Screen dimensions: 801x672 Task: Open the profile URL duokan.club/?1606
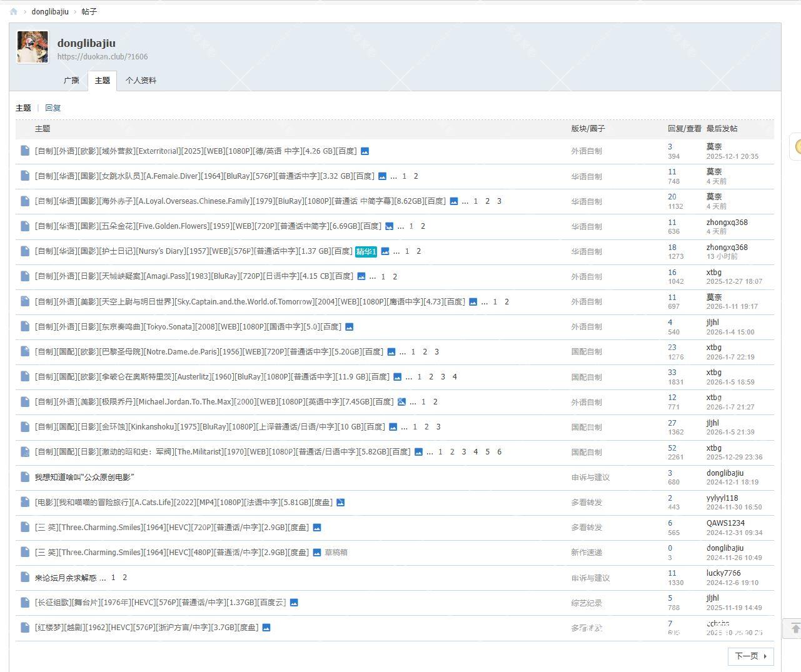103,57
